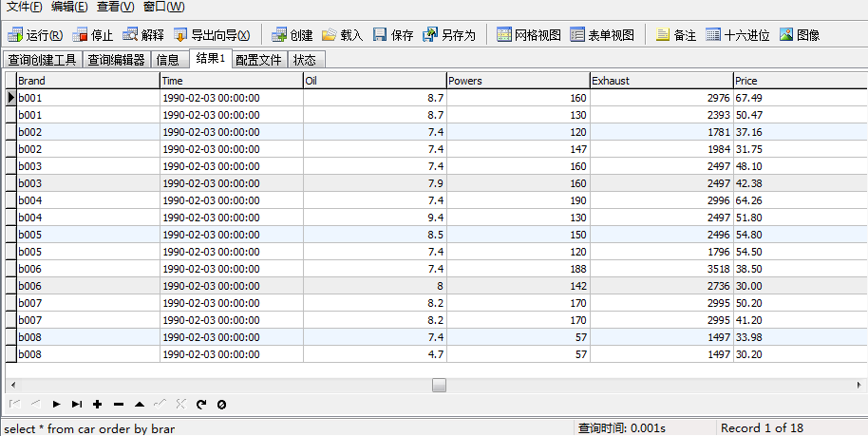868x436 pixels.
Task: Select the Result 1 (结果1) tab
Action: (211, 59)
